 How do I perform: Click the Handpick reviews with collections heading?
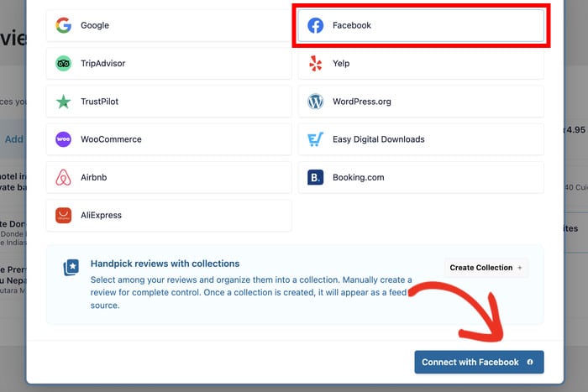(165, 264)
